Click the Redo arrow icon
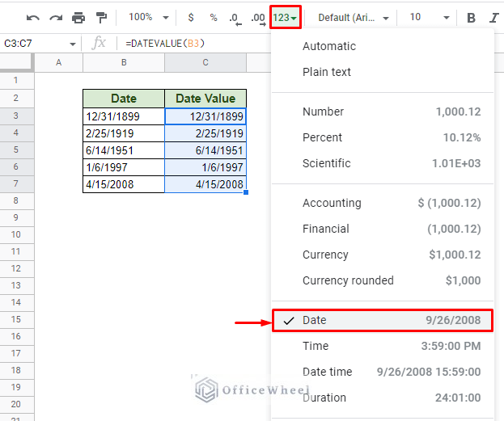This screenshot has height=421, width=504. [56, 17]
